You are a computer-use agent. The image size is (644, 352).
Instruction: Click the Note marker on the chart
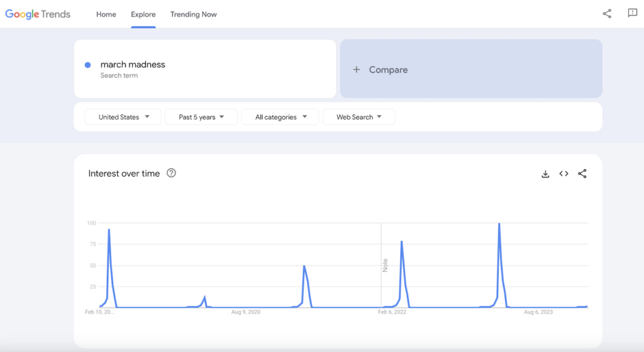[x=386, y=265]
